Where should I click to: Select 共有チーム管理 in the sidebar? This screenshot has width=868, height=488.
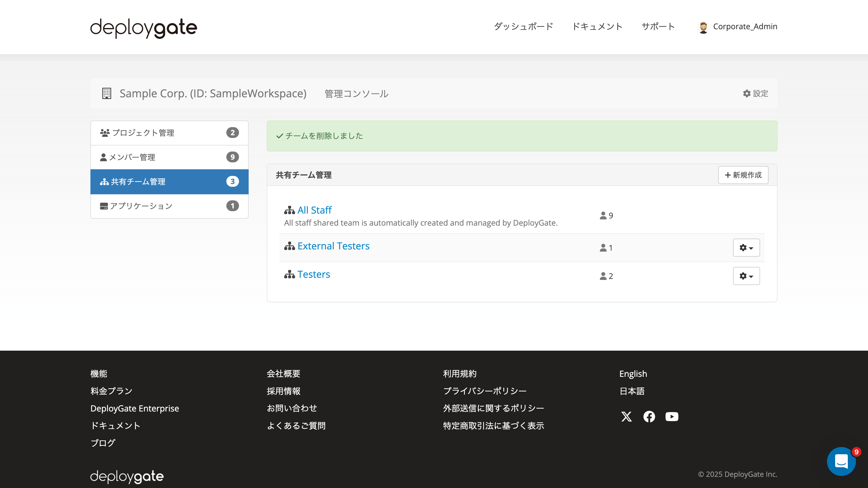pyautogui.click(x=169, y=182)
